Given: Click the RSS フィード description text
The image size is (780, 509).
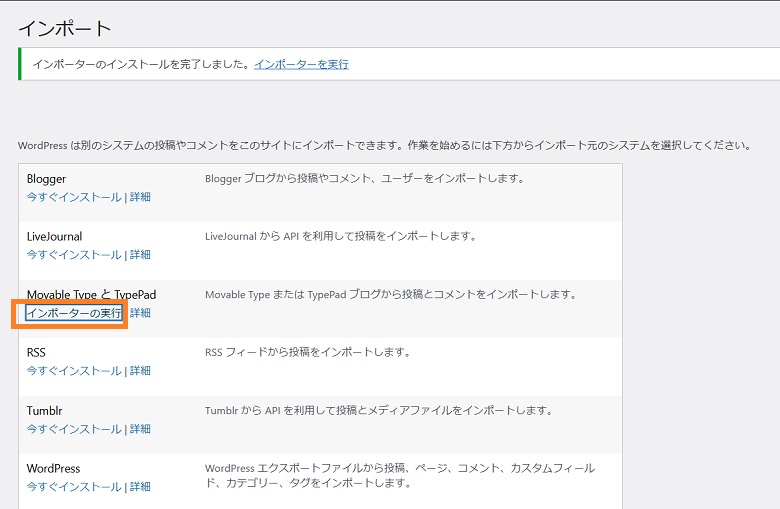Looking at the screenshot, I should click(308, 352).
